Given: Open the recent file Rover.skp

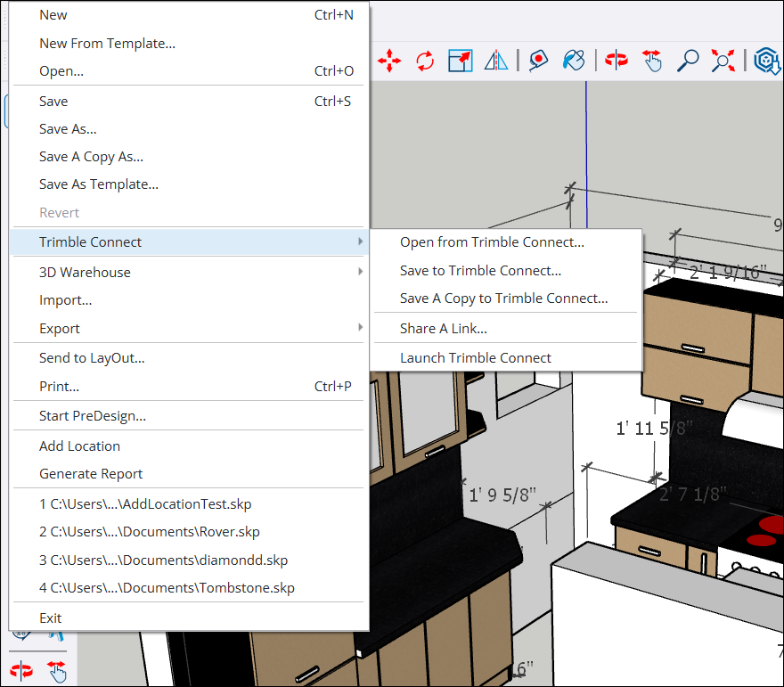Looking at the screenshot, I should pos(147,532).
